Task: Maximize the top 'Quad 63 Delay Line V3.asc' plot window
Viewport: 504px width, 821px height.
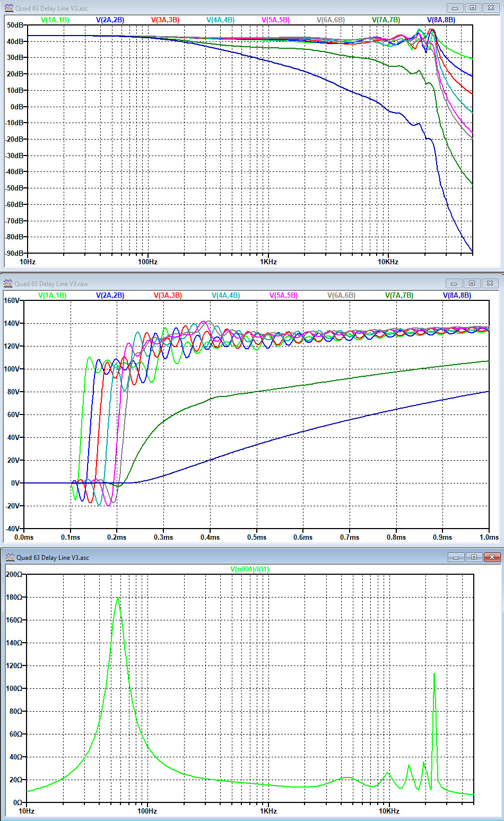Action: click(473, 8)
